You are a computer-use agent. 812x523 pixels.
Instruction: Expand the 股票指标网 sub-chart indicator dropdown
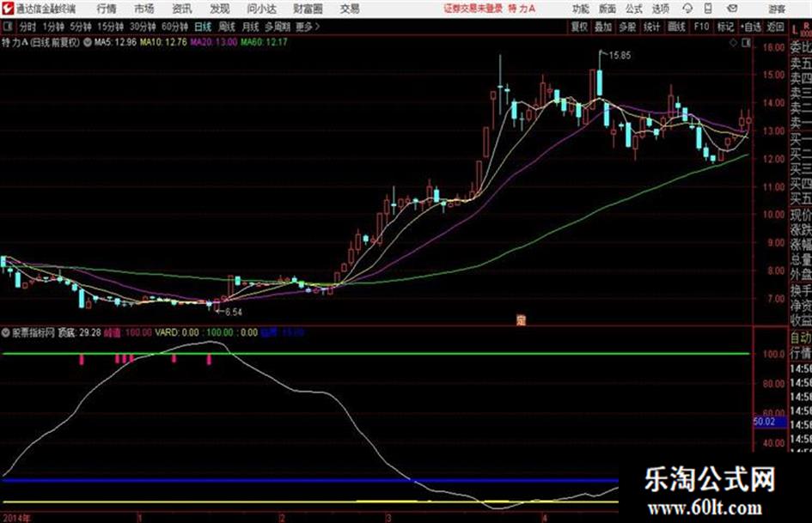(6, 332)
